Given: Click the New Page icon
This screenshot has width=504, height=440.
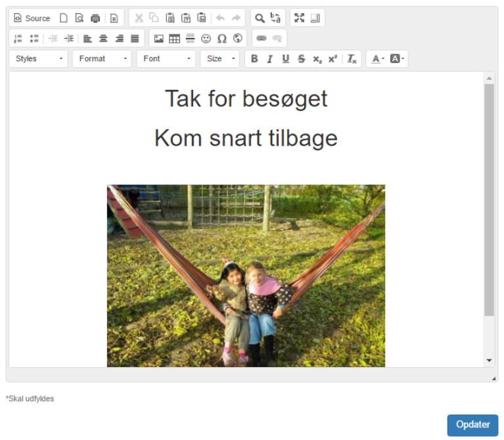Looking at the screenshot, I should [64, 18].
